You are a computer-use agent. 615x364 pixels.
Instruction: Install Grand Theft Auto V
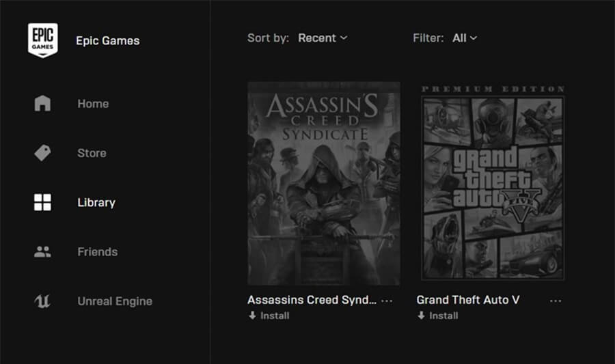click(437, 316)
